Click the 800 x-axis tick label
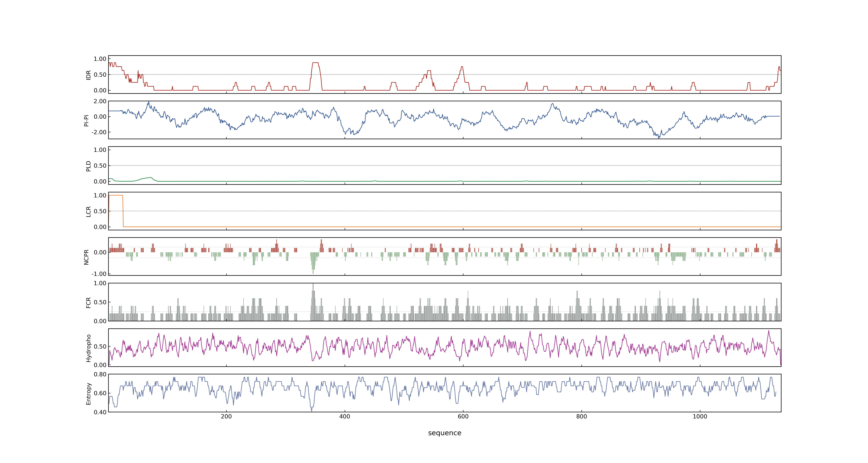Viewport: 868px width, 463px height. [582, 416]
